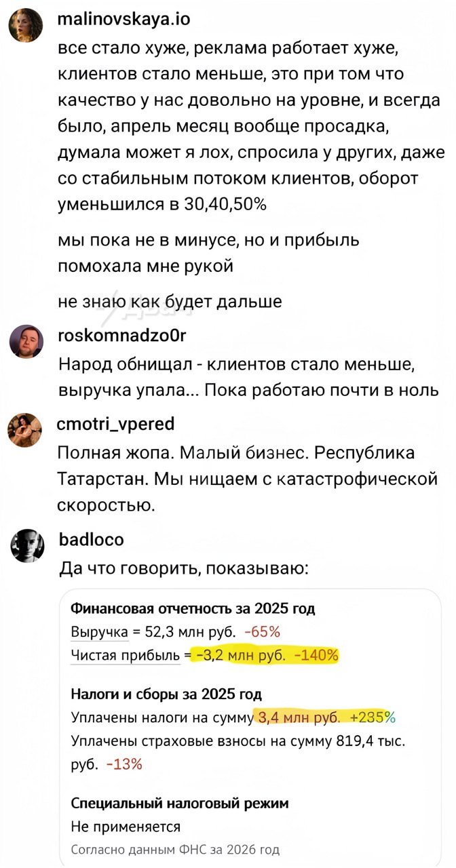
Task: Visit the cmotri_vpered username link
Action: click(117, 425)
